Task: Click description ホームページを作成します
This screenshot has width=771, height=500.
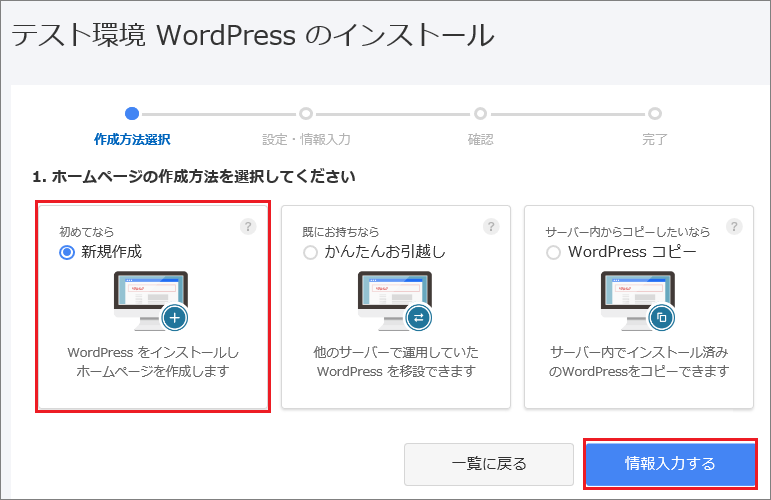Action: [153, 371]
